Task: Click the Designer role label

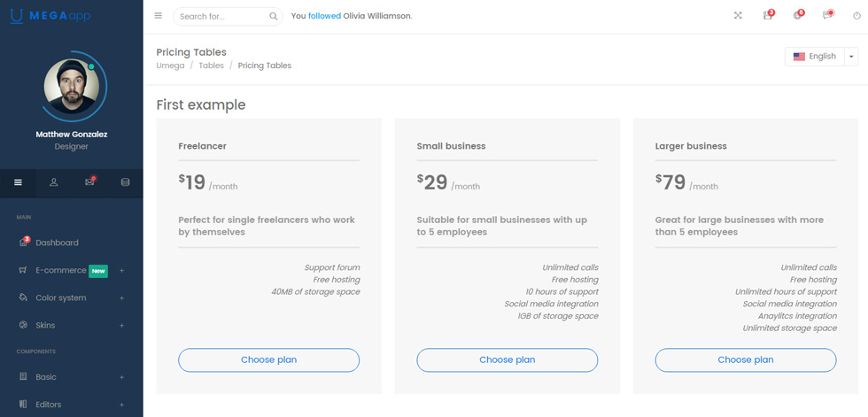Action: click(72, 147)
